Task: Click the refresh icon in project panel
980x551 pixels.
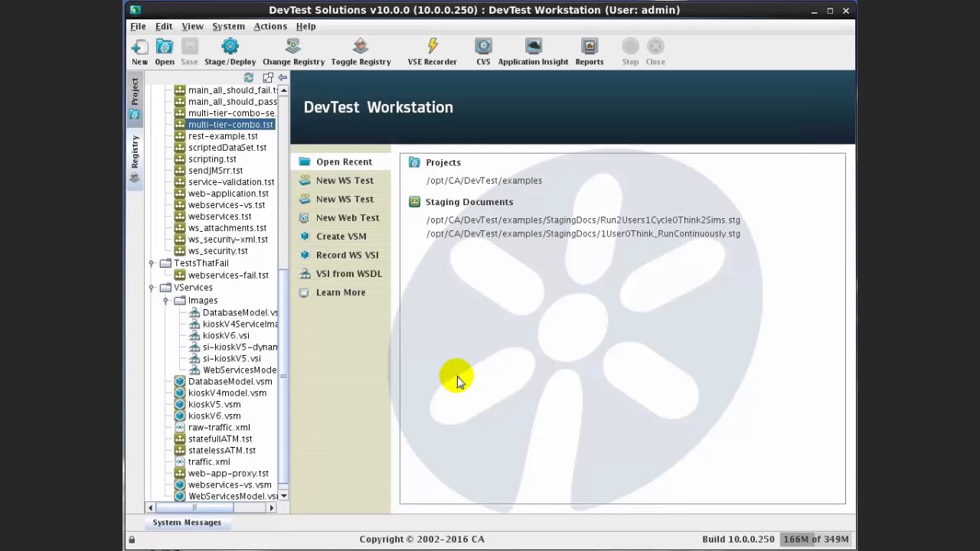Action: click(x=249, y=78)
